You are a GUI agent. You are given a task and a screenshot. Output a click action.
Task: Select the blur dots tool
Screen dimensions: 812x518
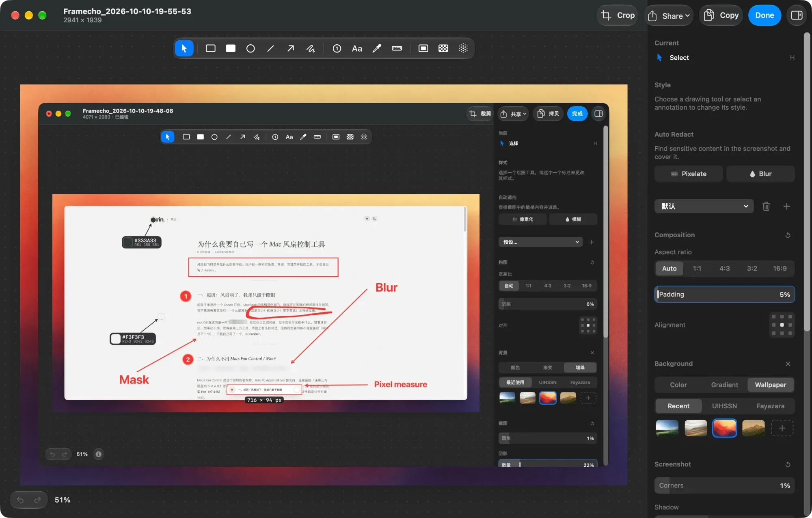[x=463, y=48]
